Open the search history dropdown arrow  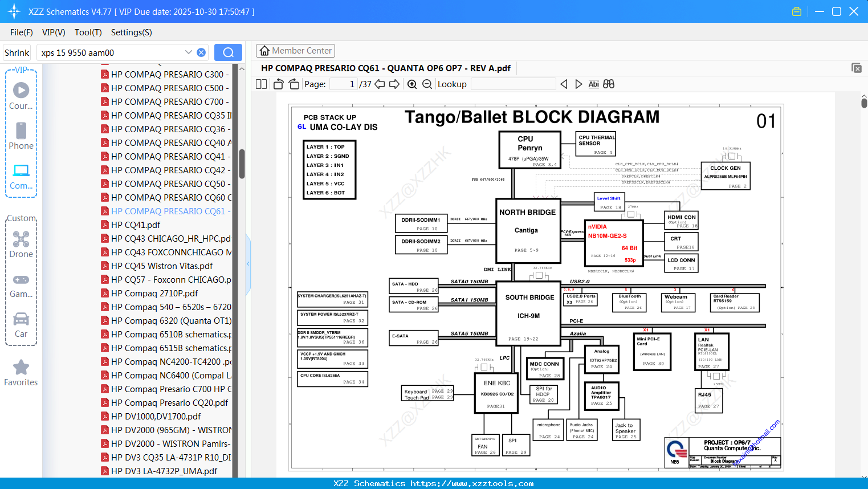pos(189,52)
